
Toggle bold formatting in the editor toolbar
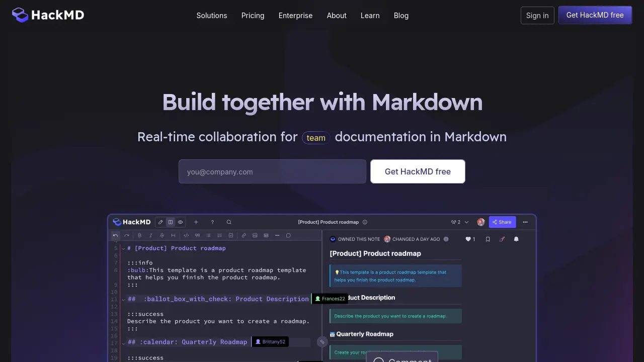pyautogui.click(x=140, y=235)
